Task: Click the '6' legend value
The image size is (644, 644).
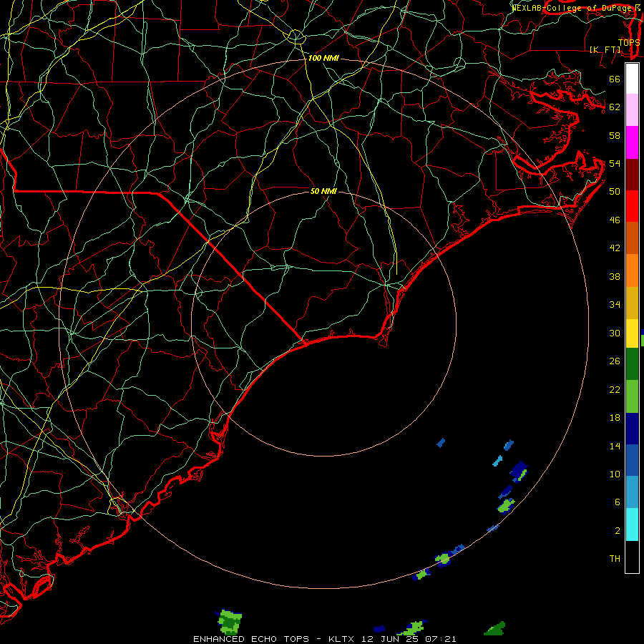Action: click(618, 502)
